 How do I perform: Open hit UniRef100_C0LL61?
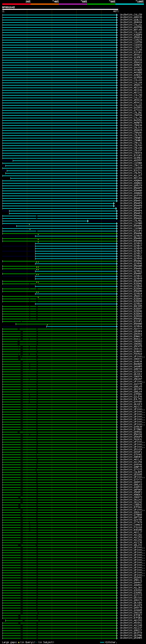(x=131, y=25)
